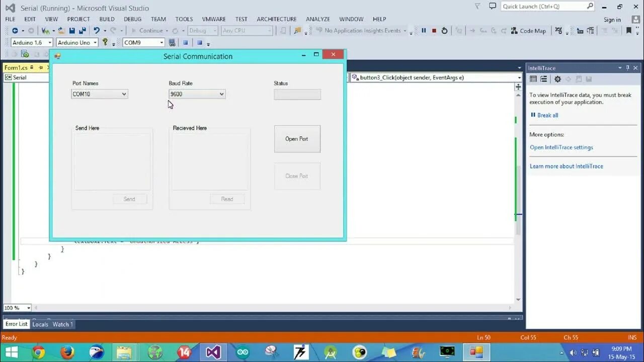This screenshot has width=644, height=362.
Task: Open the 100 % zoom level dropdown
Action: coord(28,308)
